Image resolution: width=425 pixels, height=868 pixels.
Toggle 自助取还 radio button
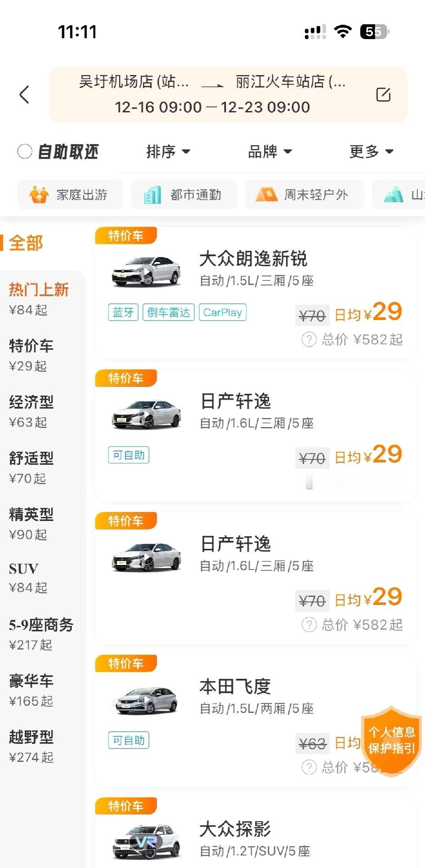(25, 151)
